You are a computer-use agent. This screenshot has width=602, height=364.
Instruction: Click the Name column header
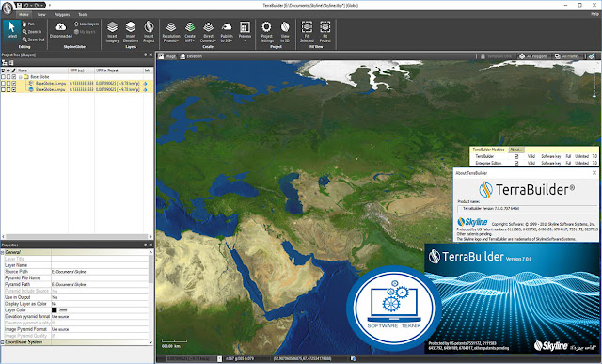(42, 71)
